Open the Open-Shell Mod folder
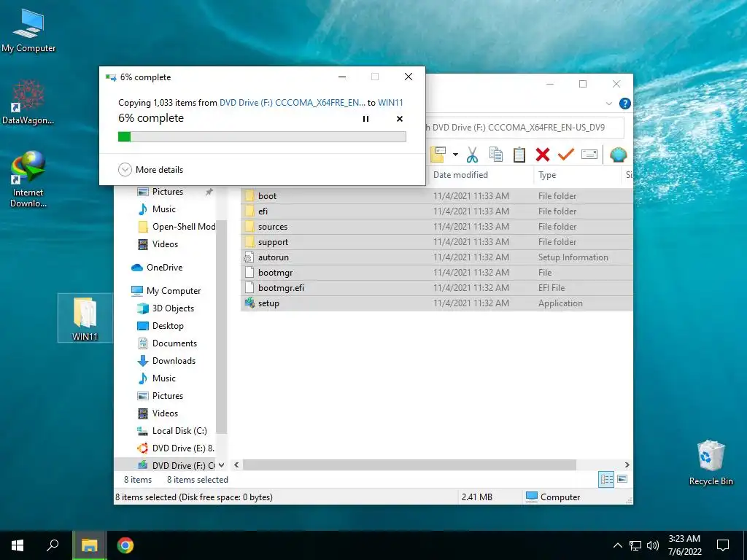 click(177, 227)
